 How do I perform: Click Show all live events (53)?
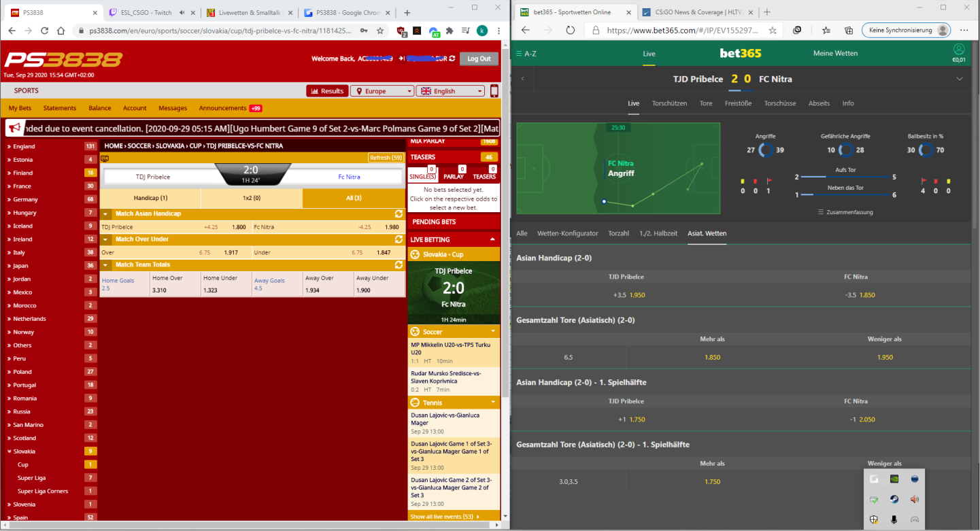pos(445,517)
